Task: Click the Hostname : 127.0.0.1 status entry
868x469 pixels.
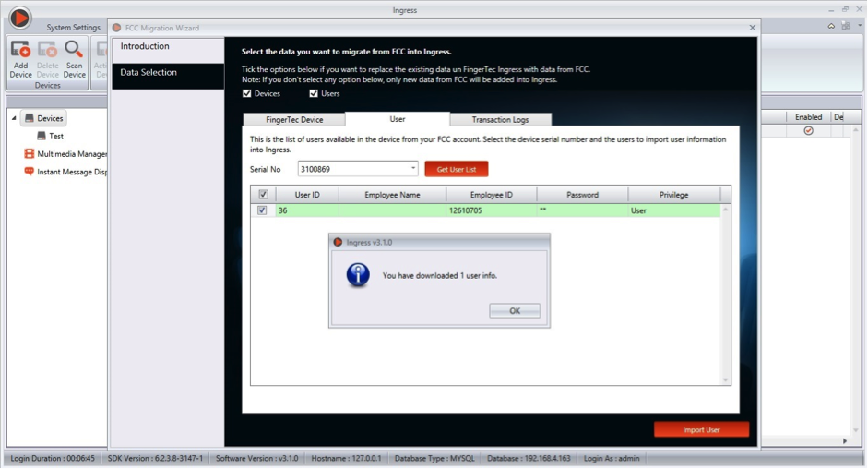Action: pos(346,459)
